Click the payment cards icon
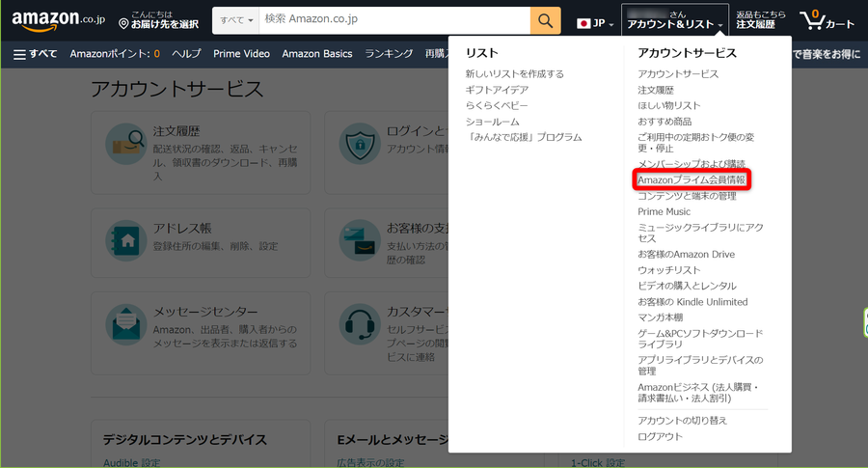The height and width of the screenshot is (468, 868). tap(360, 240)
